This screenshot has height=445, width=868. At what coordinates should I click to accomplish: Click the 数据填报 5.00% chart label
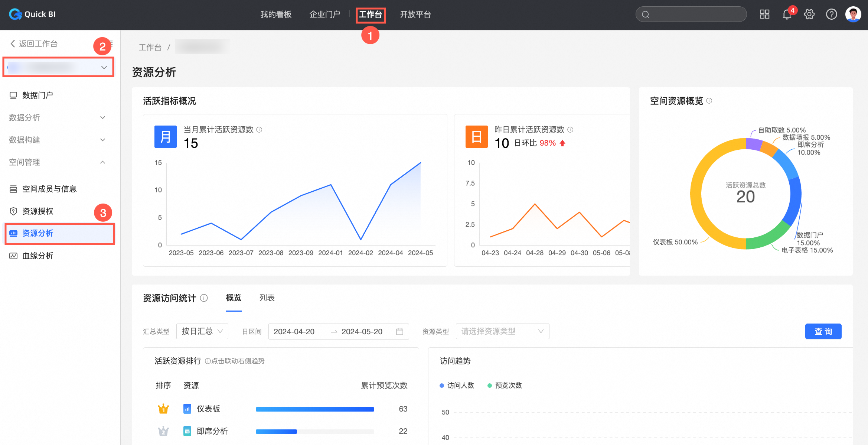[806, 137]
